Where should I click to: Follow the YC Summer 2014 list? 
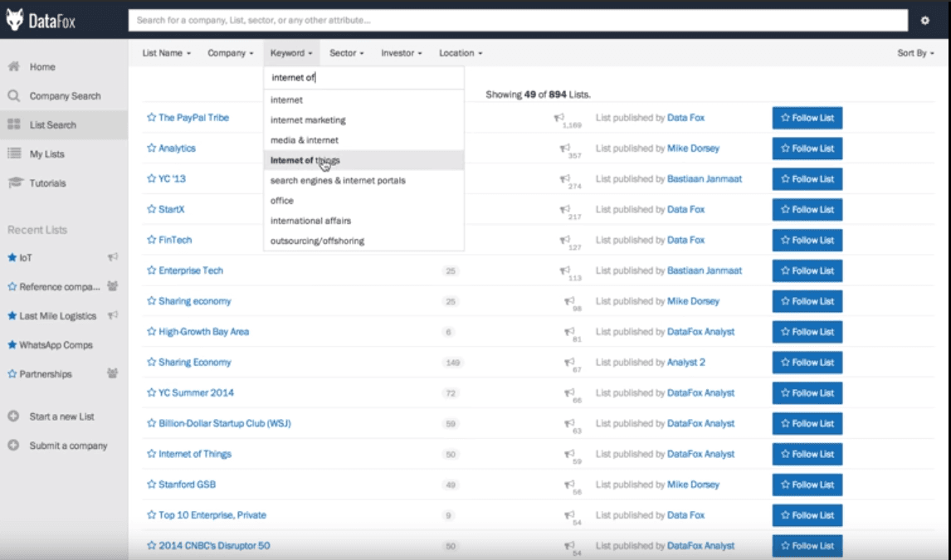807,392
